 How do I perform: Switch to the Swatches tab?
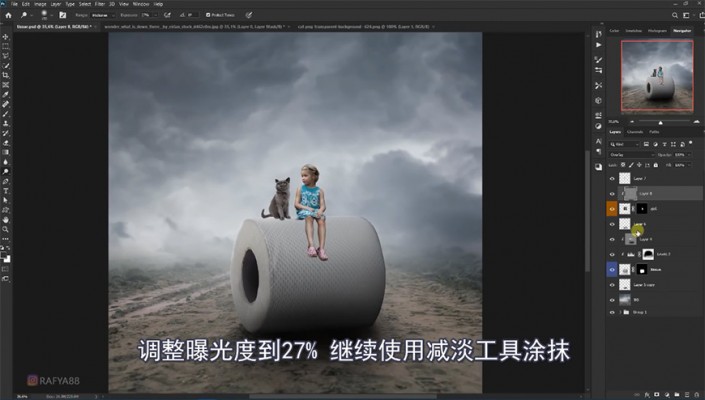coord(634,31)
